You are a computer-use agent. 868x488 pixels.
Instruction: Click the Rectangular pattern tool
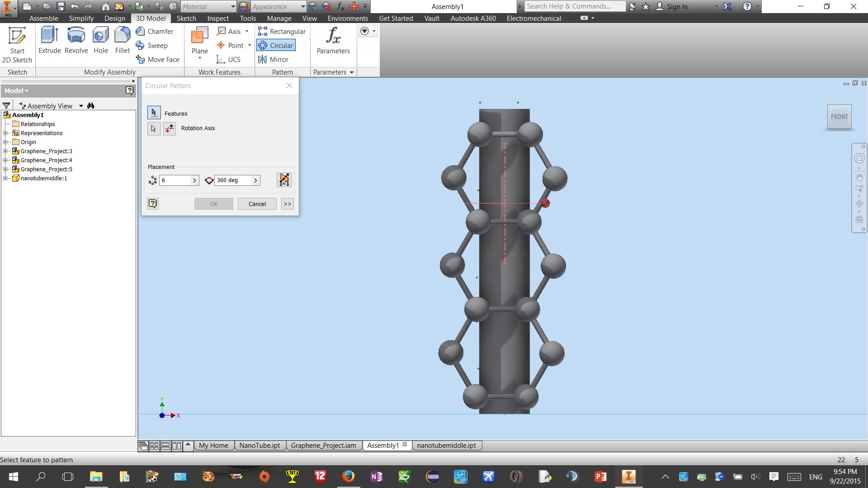click(282, 31)
